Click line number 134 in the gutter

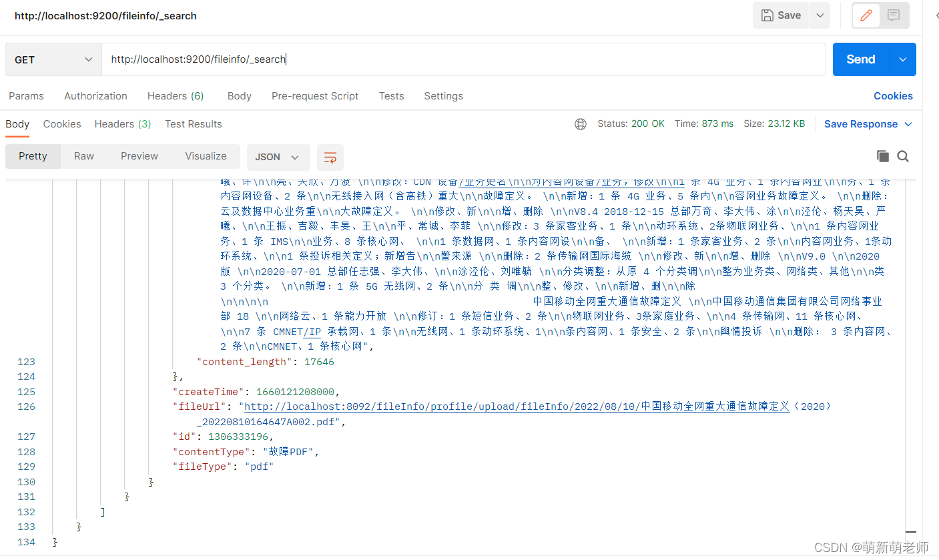point(27,542)
